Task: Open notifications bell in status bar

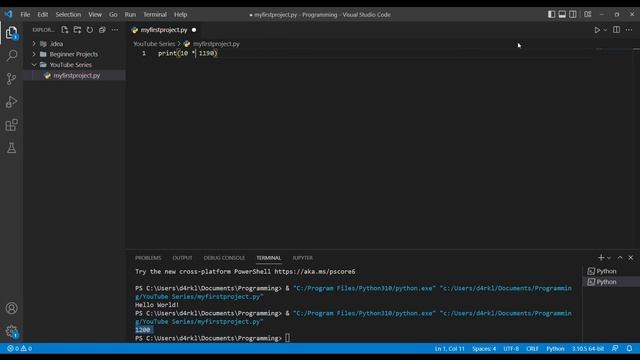Action: [x=629, y=349]
